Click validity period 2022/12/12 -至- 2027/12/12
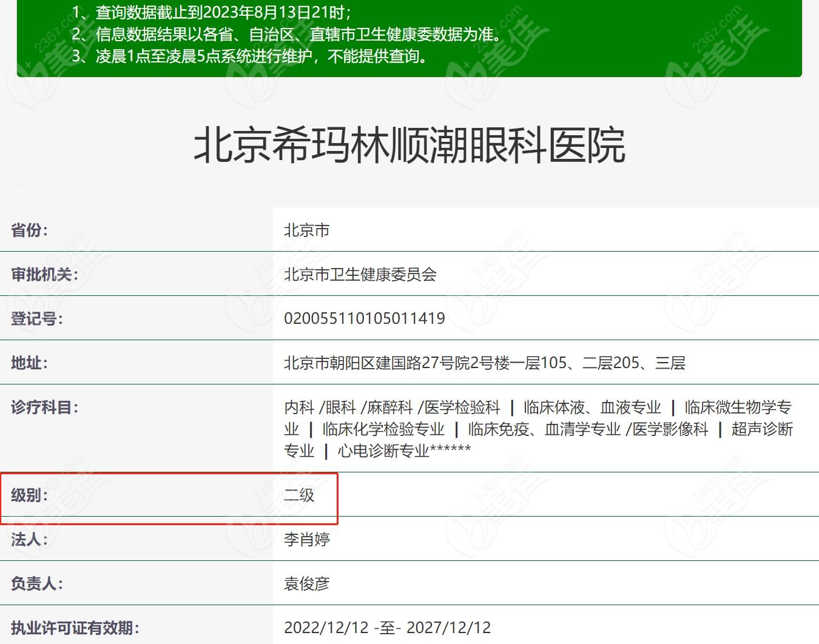This screenshot has height=644, width=819. (388, 628)
